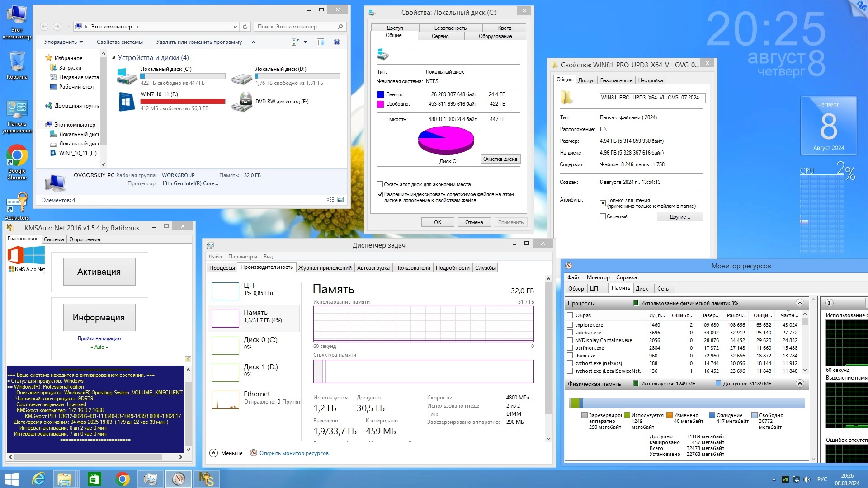
Task: Click the Activation button in KMSAuto
Action: [99, 272]
